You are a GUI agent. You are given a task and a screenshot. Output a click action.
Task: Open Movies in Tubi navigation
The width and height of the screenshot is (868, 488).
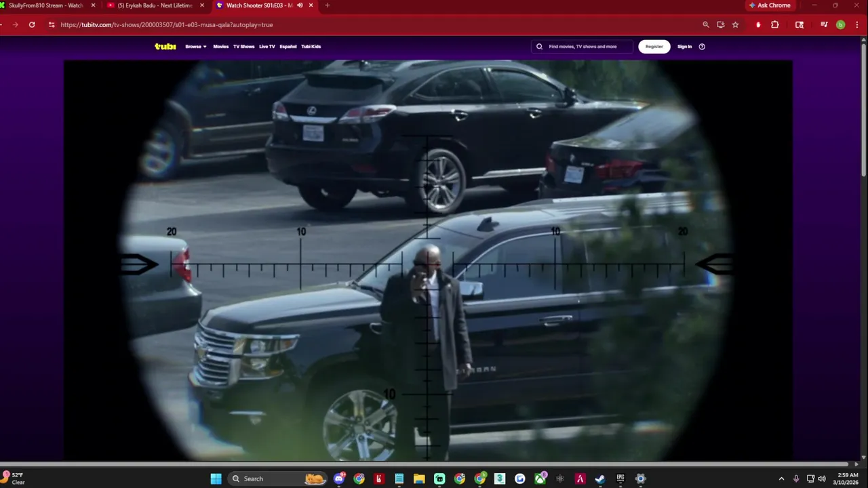click(221, 47)
